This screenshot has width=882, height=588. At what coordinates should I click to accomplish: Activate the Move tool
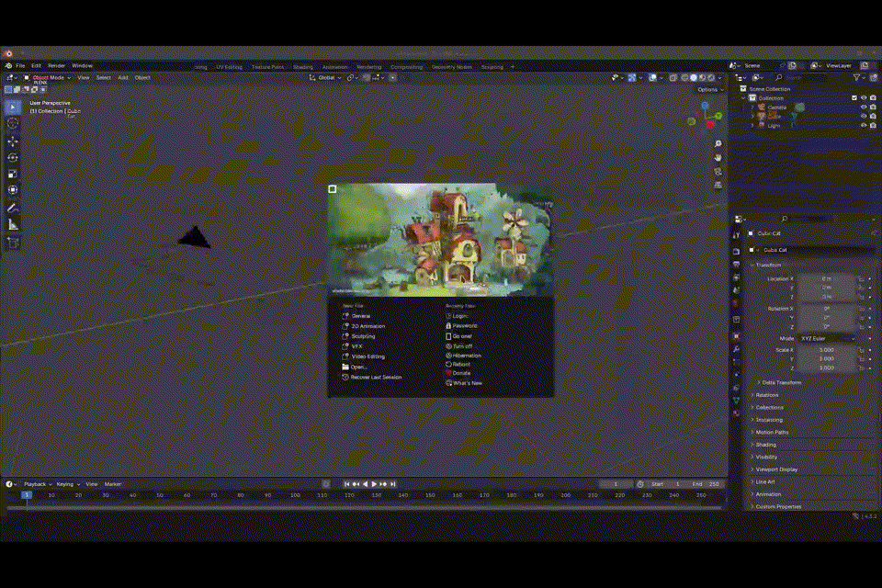[x=12, y=141]
